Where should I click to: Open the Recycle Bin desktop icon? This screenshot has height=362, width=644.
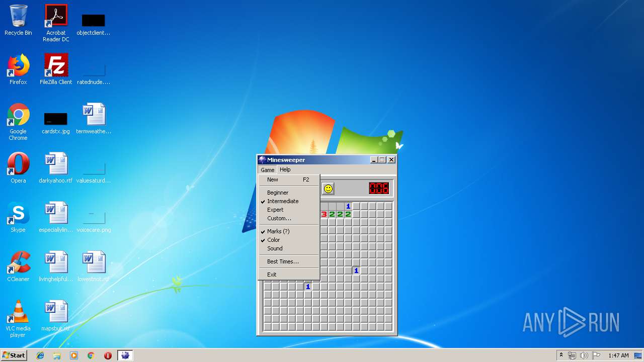[x=18, y=20]
